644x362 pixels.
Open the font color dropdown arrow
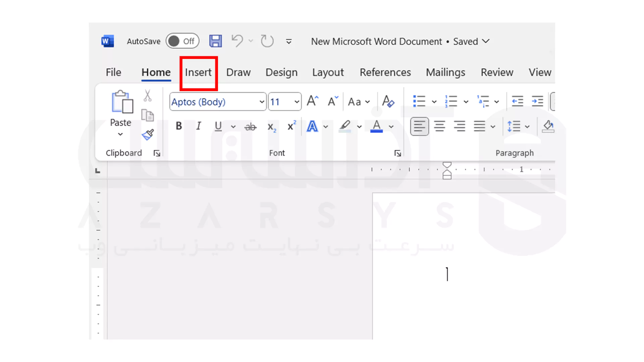point(391,127)
